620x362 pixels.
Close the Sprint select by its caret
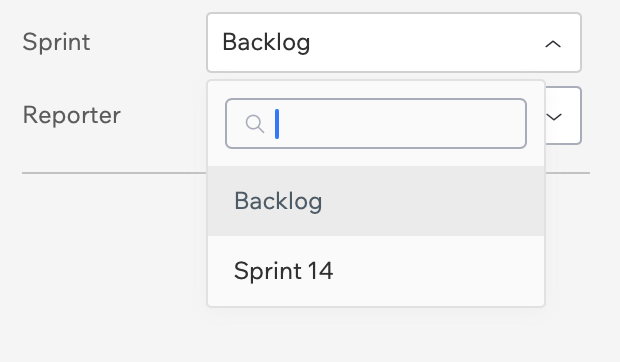(x=553, y=43)
